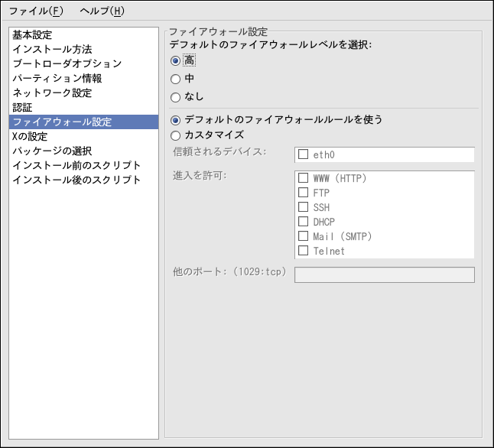Click the 他のポート input field
Image resolution: width=494 pixels, height=448 pixels.
pos(384,274)
